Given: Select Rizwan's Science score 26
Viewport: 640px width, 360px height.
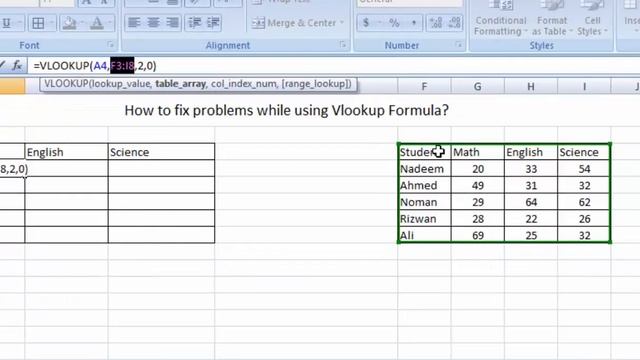Looking at the screenshot, I should pyautogui.click(x=584, y=219).
